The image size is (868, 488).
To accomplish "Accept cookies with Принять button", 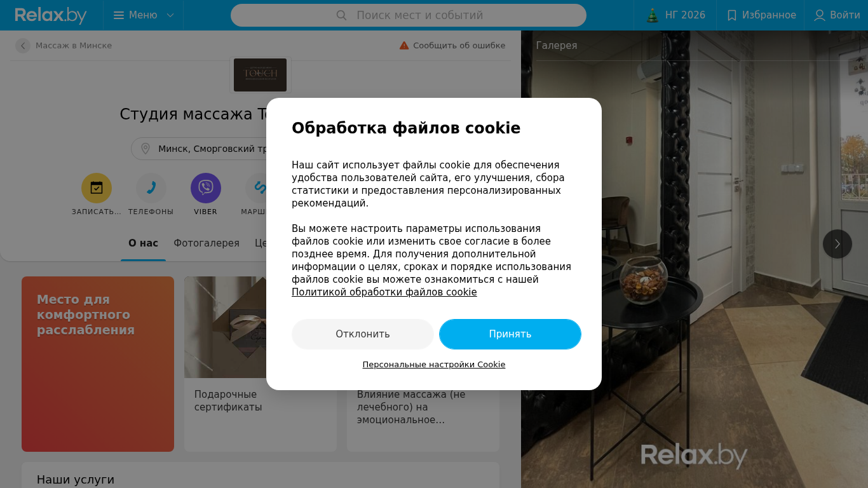I will pyautogui.click(x=510, y=334).
